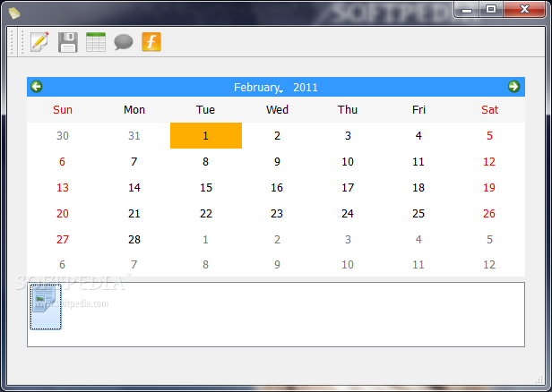Open the green table grid view icon
552x392 pixels.
point(95,42)
